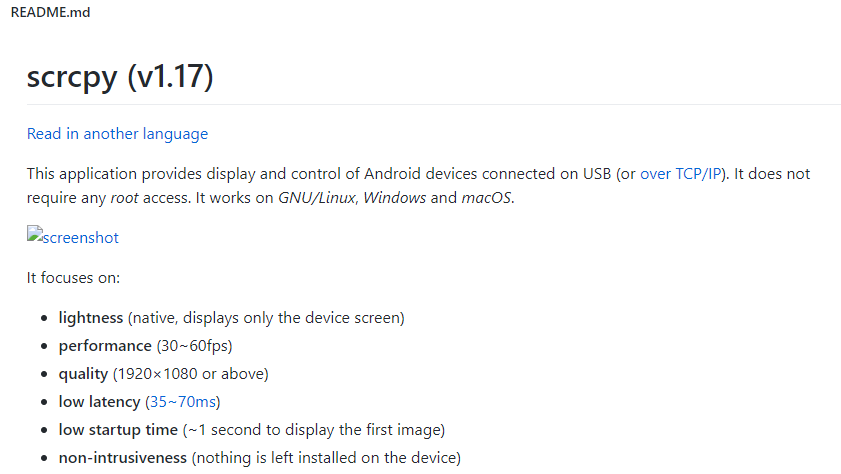The image size is (841, 474).
Task: Click the bold word "lightness"
Action: point(90,317)
